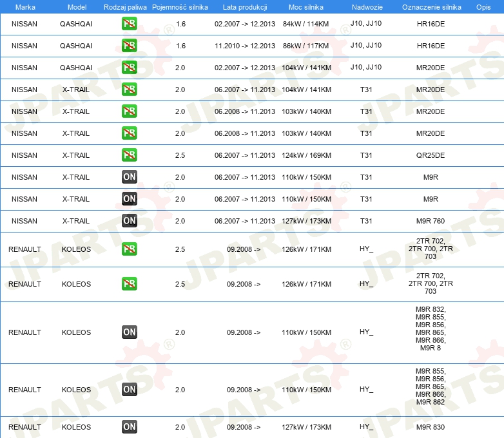Screen dimensions: 504x438
Task: Select engine codes list starting with M9R 832
Action: point(431,328)
